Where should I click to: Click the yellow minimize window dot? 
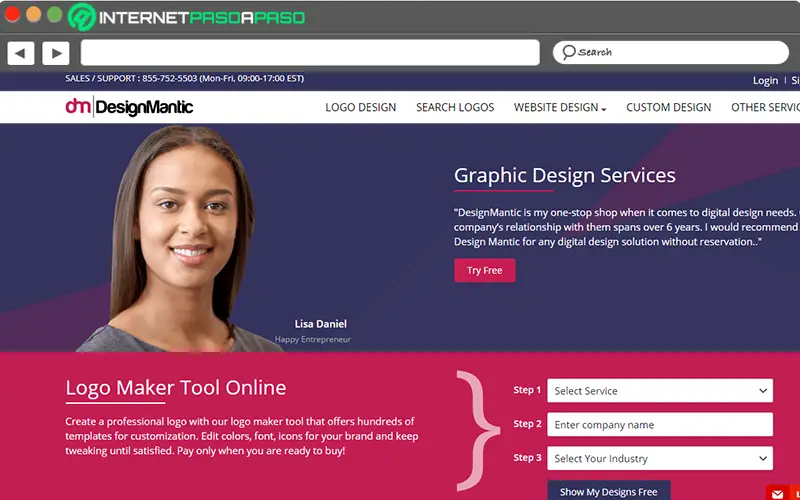click(34, 14)
